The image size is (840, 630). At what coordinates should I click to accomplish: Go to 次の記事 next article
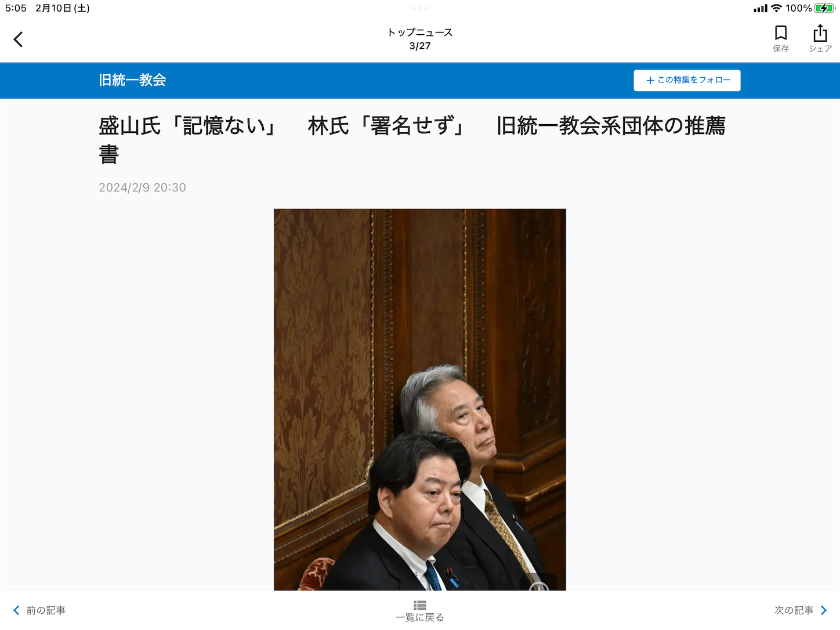point(801,610)
